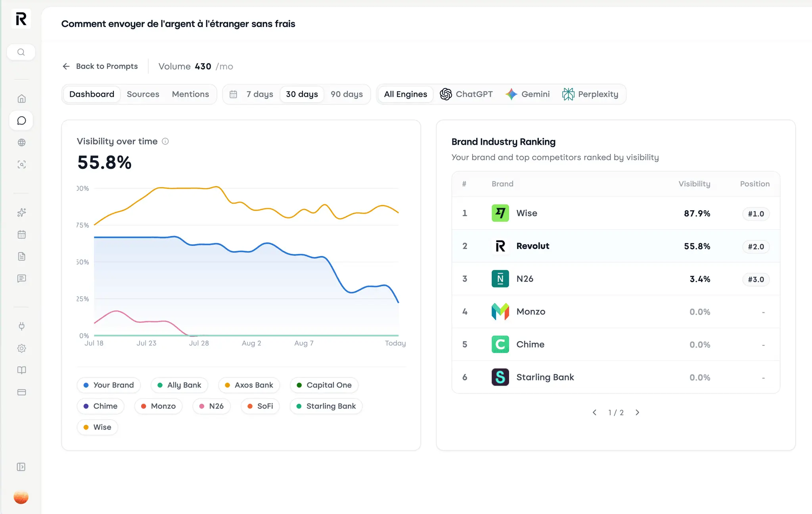The width and height of the screenshot is (812, 514).
Task: Click the Starling Bank logo in ranking
Action: (500, 377)
